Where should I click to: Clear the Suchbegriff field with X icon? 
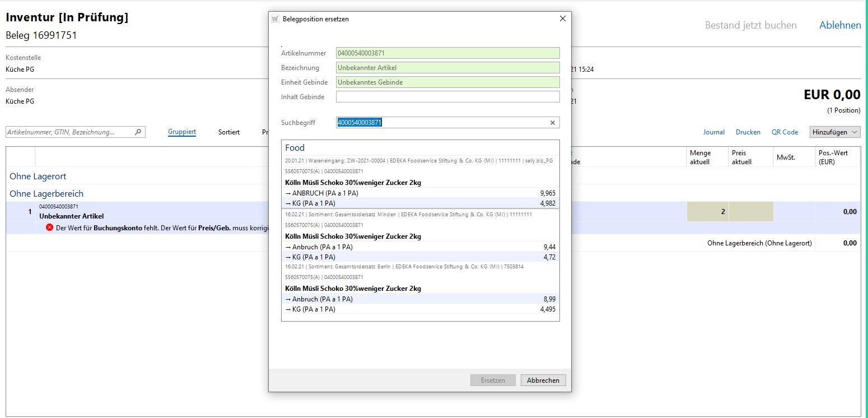pyautogui.click(x=552, y=123)
